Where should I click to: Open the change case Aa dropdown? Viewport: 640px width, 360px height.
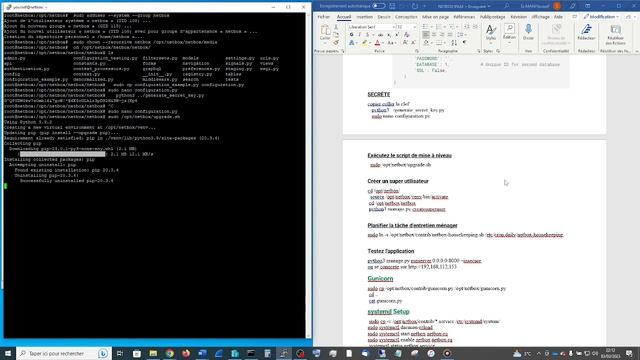[x=391, y=43]
